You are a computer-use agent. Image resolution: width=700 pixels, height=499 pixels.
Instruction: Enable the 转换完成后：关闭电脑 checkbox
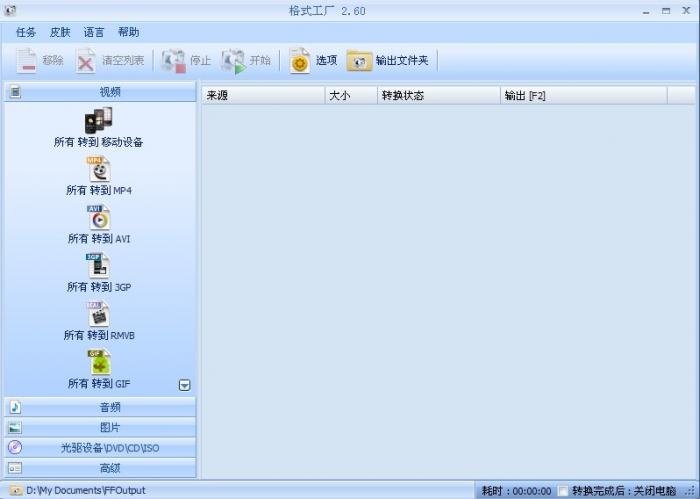[x=564, y=491]
